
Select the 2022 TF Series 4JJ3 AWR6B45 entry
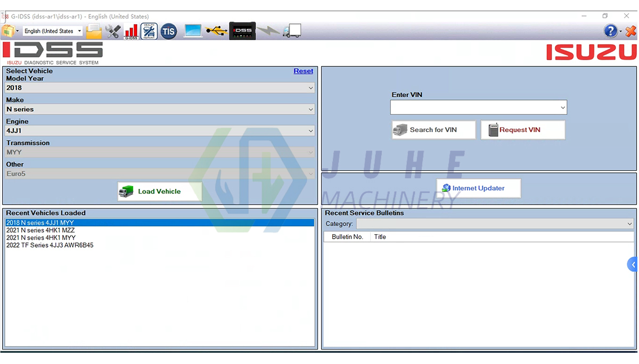point(50,245)
